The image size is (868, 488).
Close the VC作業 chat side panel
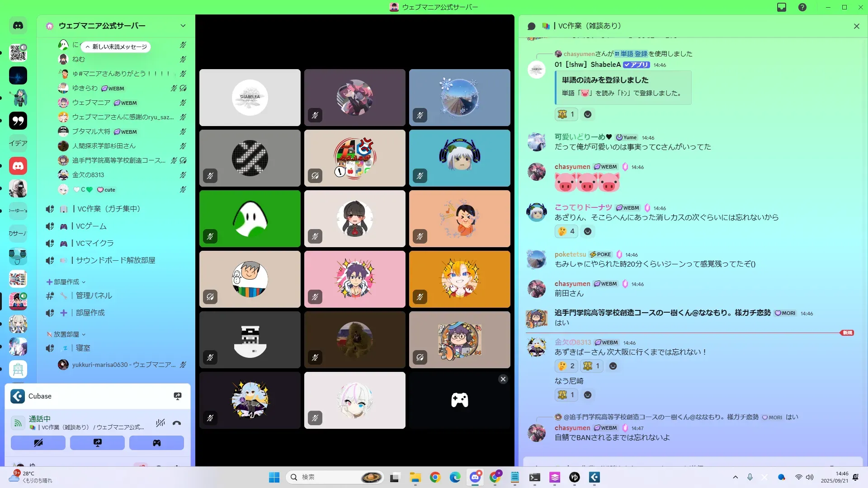(x=856, y=26)
